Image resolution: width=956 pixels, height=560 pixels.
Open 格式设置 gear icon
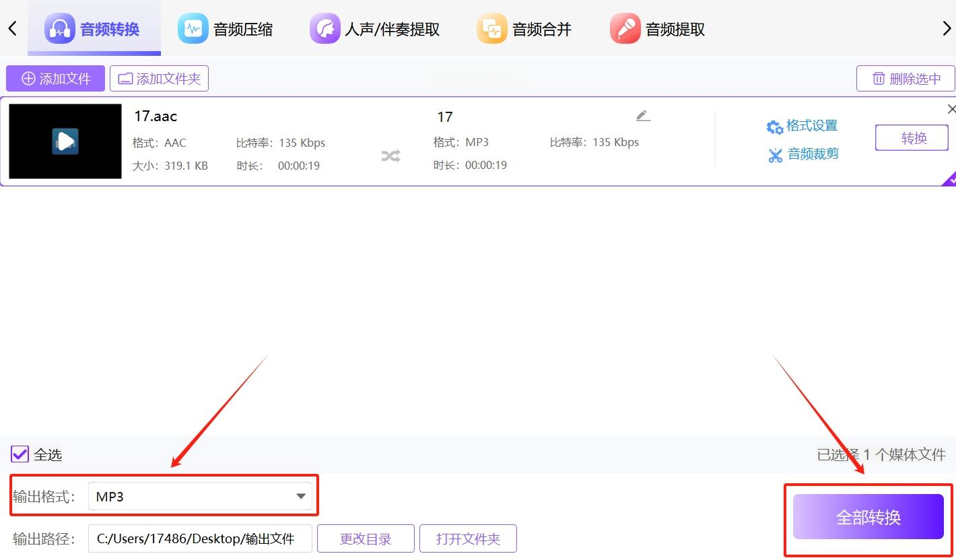[775, 127]
